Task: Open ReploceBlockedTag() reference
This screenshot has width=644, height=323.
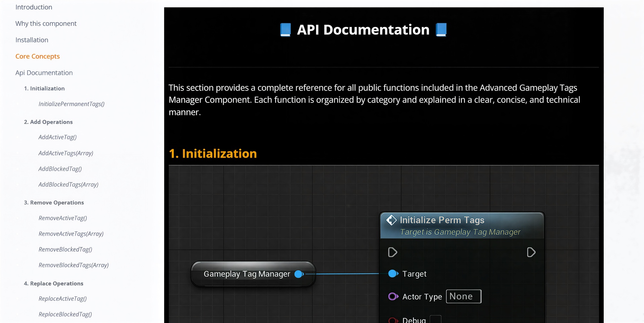Action: click(x=65, y=315)
